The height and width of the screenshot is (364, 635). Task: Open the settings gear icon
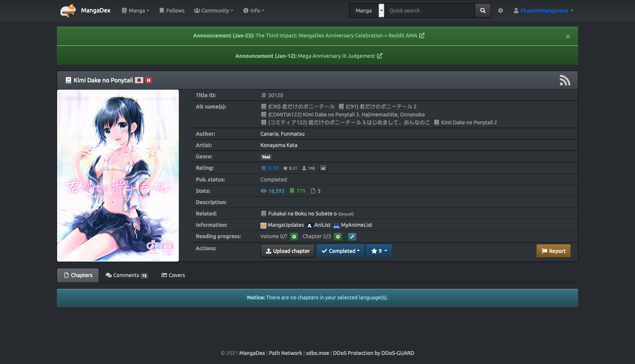[500, 11]
